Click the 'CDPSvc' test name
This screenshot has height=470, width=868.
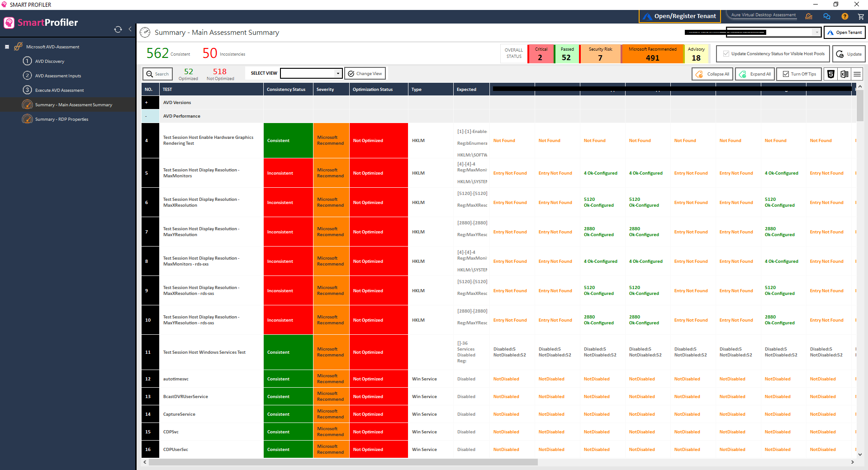(171, 432)
